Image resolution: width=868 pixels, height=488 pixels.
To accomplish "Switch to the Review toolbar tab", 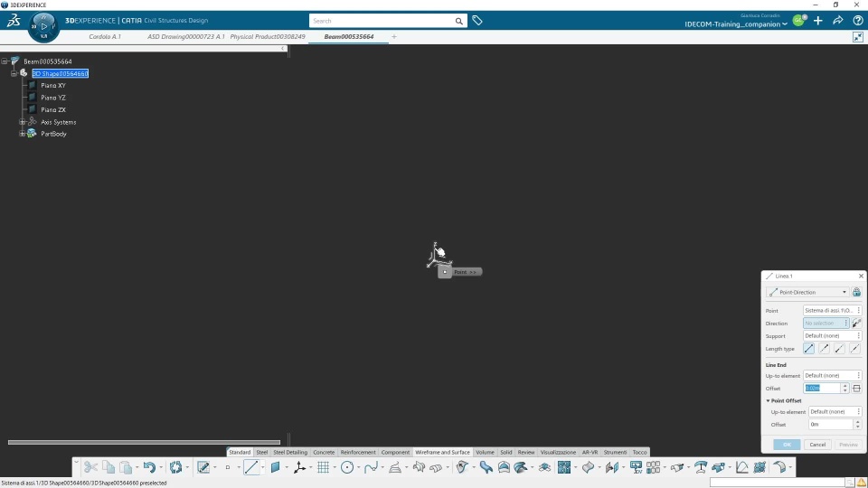I will (x=526, y=452).
